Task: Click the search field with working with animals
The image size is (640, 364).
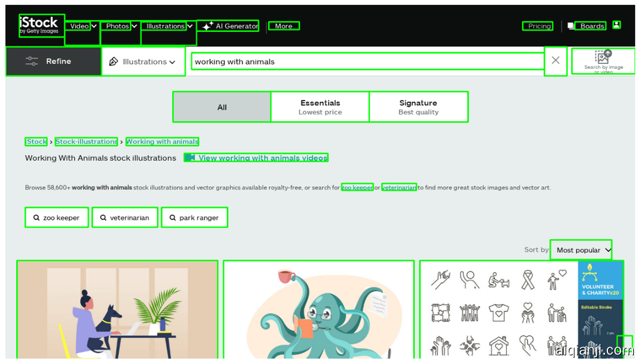Action: tap(367, 61)
